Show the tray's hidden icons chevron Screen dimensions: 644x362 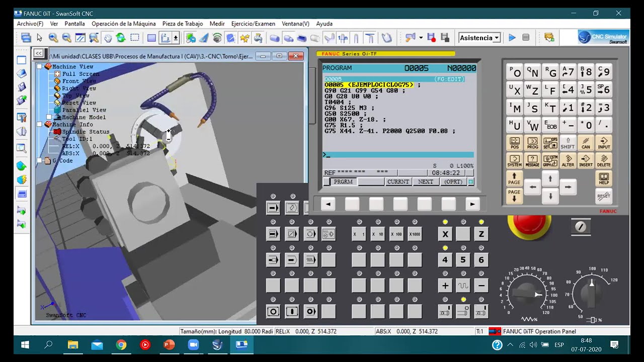(510, 345)
